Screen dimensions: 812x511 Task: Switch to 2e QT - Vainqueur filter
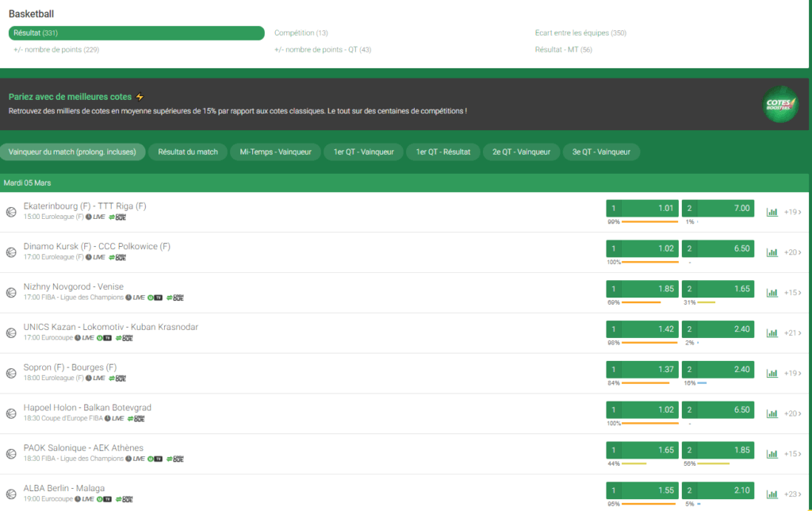[521, 152]
